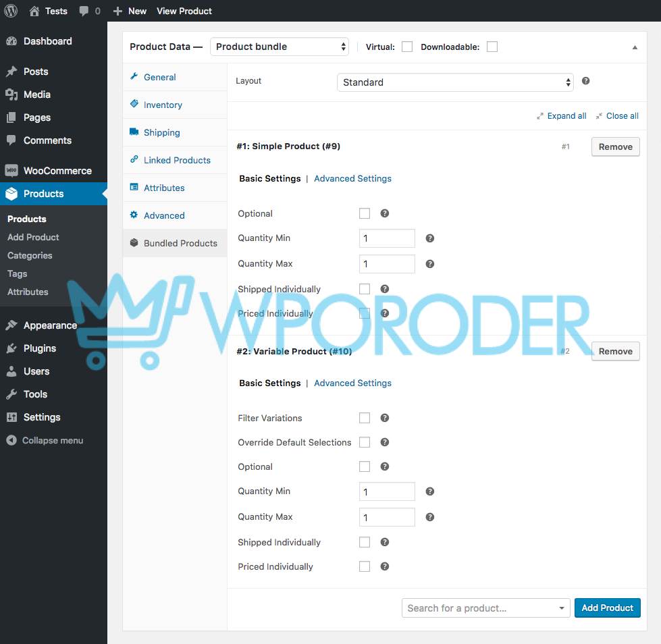
Task: Click the plus New icon in admin bar
Action: 117,11
